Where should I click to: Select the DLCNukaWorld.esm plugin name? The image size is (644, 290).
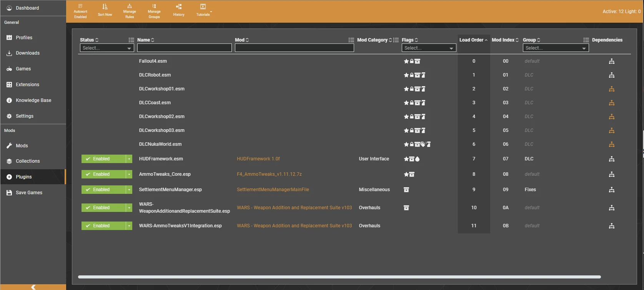pos(160,144)
